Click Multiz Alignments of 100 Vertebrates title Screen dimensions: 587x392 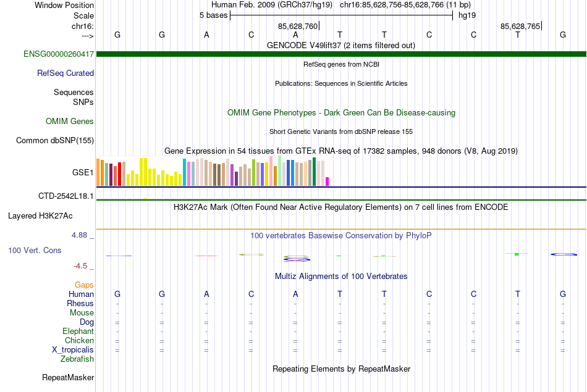(341, 277)
